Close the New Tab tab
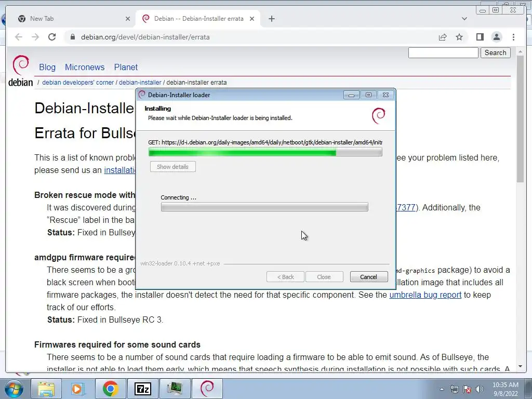This screenshot has height=399, width=532. coord(128,19)
